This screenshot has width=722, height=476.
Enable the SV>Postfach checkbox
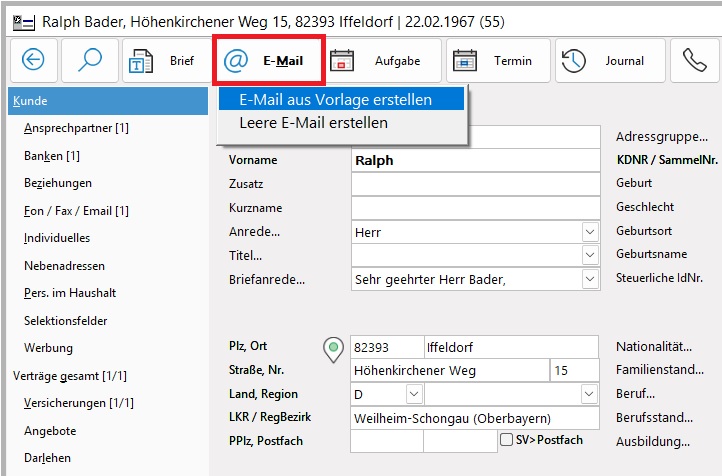tap(507, 440)
